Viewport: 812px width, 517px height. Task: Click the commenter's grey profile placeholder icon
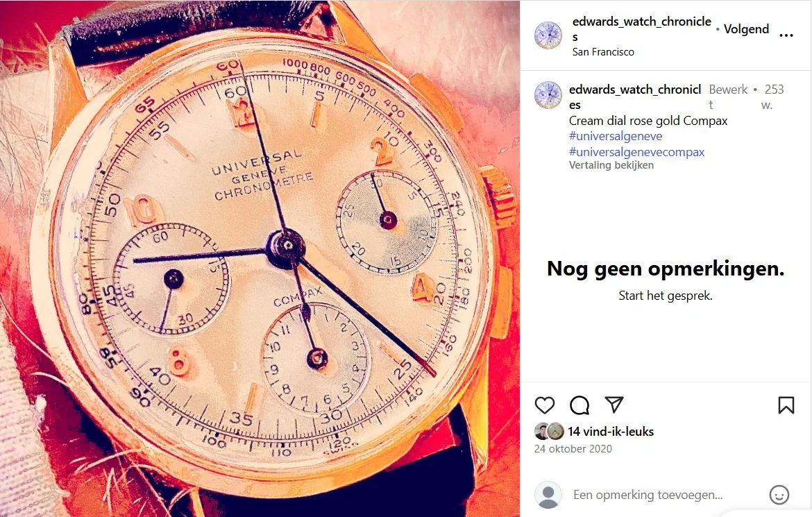click(548, 495)
